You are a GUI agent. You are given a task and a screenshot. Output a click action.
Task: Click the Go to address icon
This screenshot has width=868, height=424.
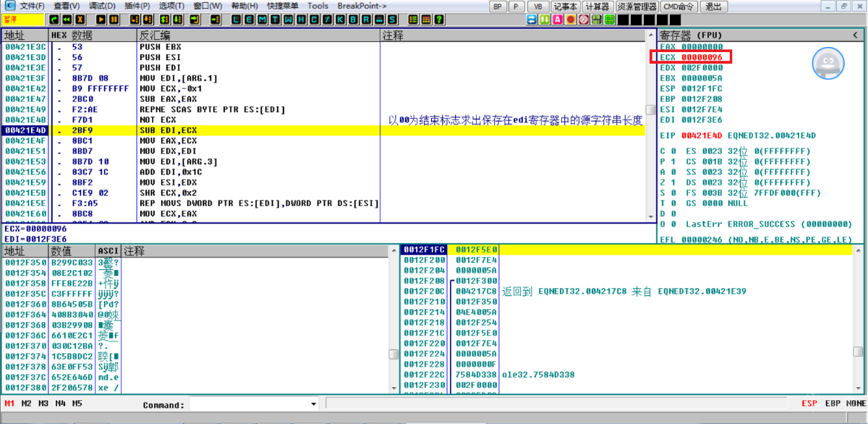point(215,19)
